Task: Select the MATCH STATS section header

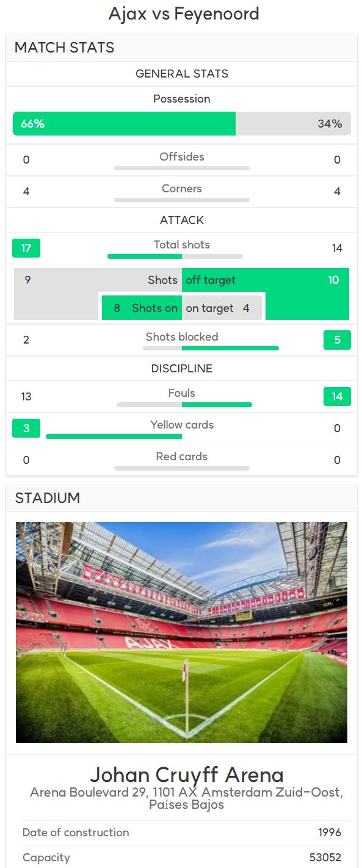Action: (x=65, y=48)
